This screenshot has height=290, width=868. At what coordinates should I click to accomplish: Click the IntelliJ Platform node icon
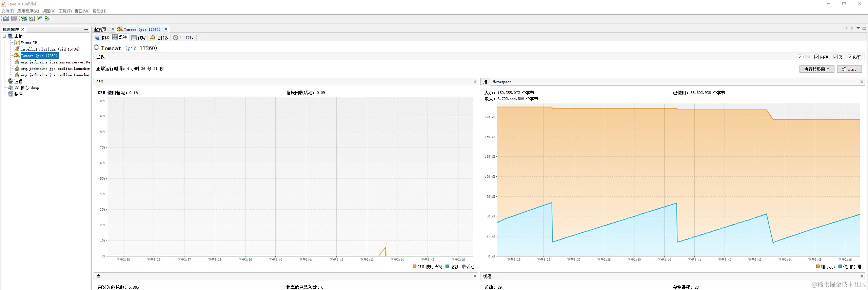click(x=17, y=49)
